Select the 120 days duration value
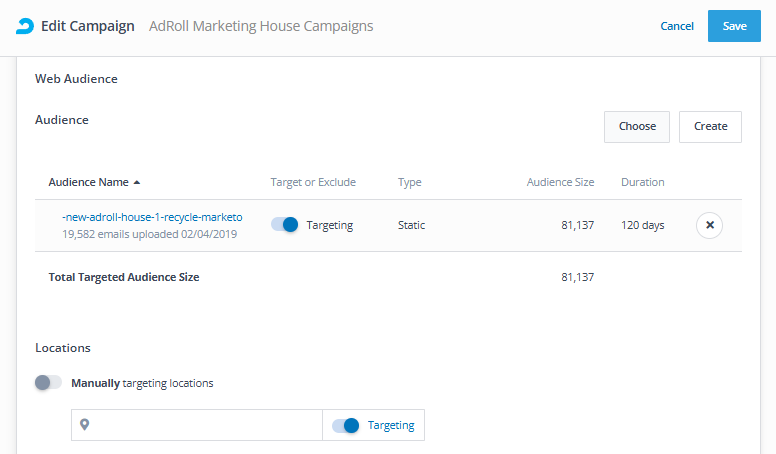Viewport: 776px width, 454px height. click(642, 225)
